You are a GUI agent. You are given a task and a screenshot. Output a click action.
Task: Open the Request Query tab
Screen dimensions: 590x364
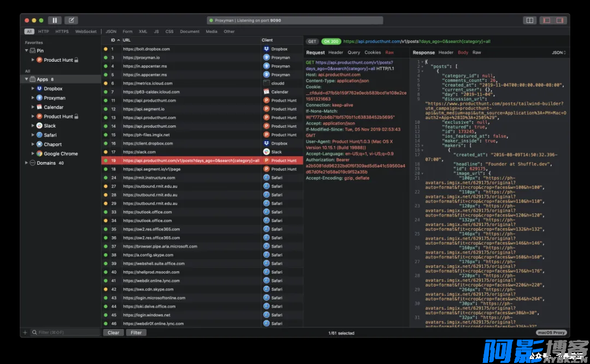(353, 52)
